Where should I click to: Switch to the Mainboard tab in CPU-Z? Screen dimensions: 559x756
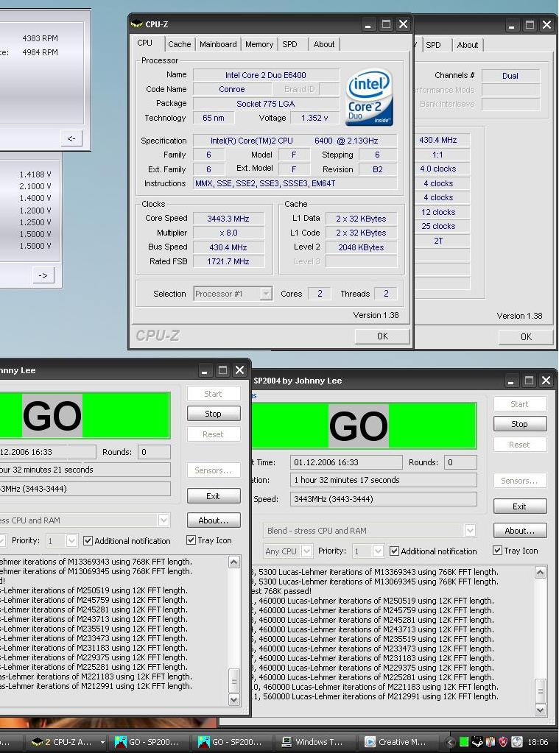click(218, 44)
